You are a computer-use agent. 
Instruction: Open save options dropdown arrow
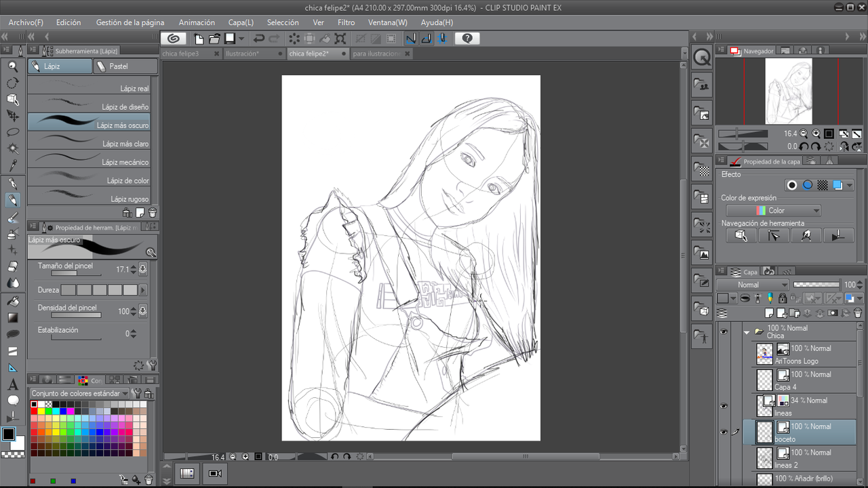pyautogui.click(x=241, y=39)
